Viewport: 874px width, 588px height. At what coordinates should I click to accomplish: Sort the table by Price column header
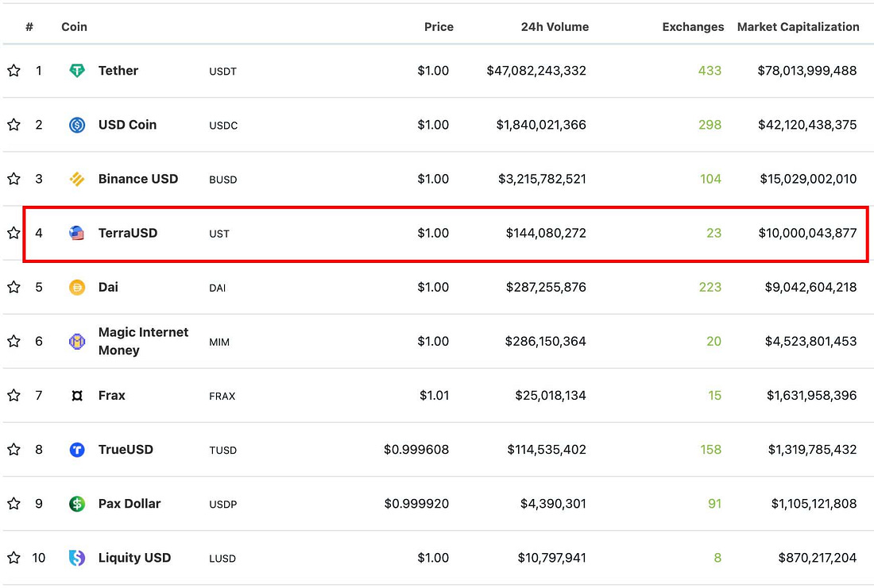(x=439, y=27)
